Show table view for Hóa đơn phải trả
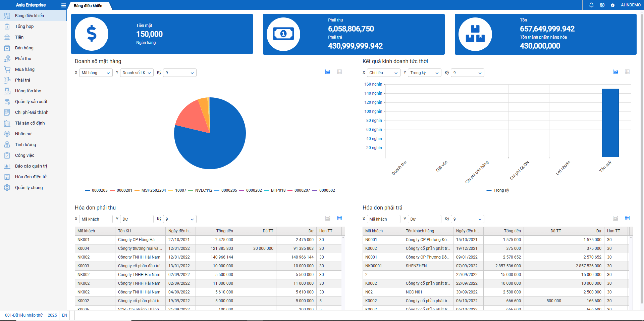 pyautogui.click(x=627, y=218)
